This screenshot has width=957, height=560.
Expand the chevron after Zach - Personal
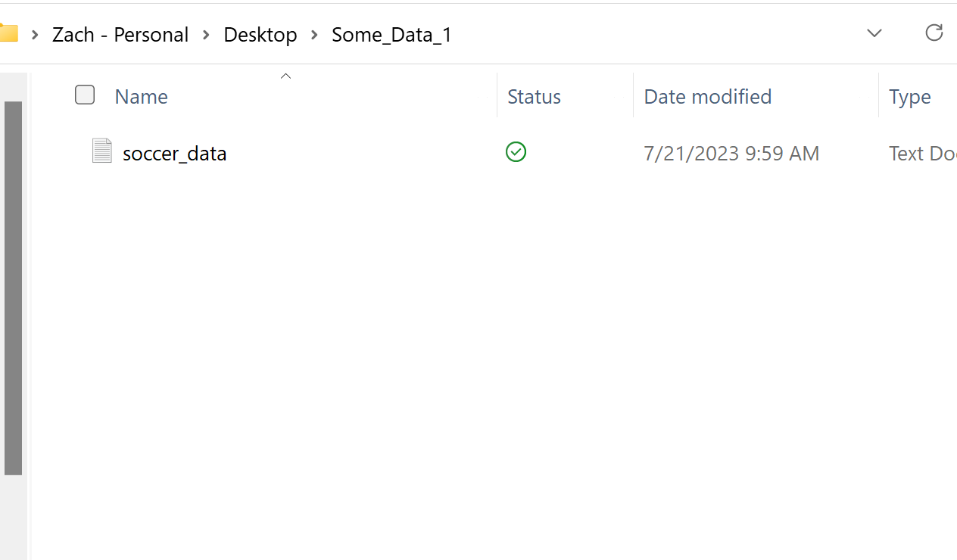pyautogui.click(x=206, y=35)
